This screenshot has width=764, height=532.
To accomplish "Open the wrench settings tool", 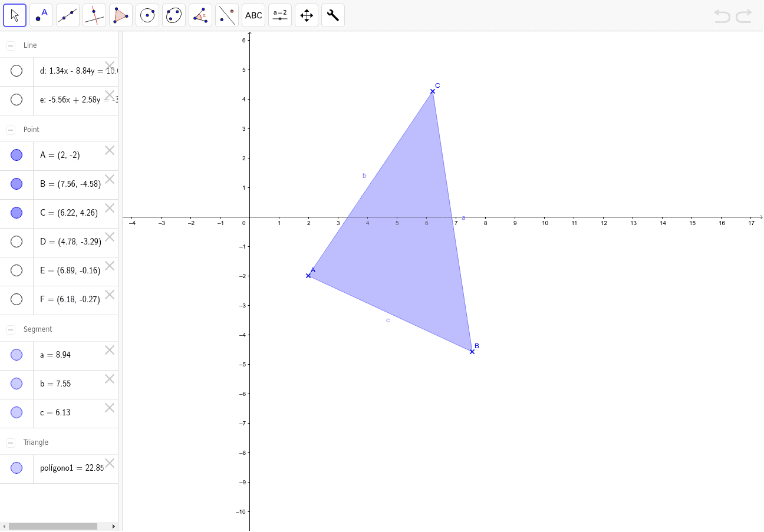I will (333, 15).
